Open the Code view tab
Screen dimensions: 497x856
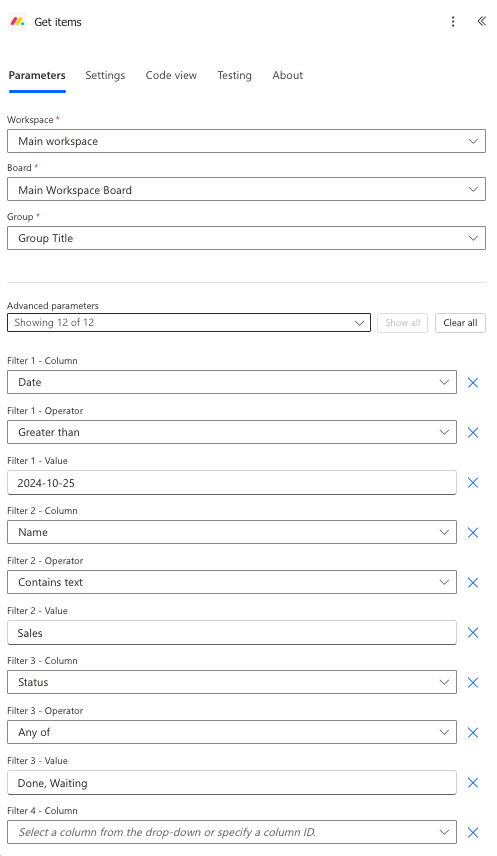(171, 75)
